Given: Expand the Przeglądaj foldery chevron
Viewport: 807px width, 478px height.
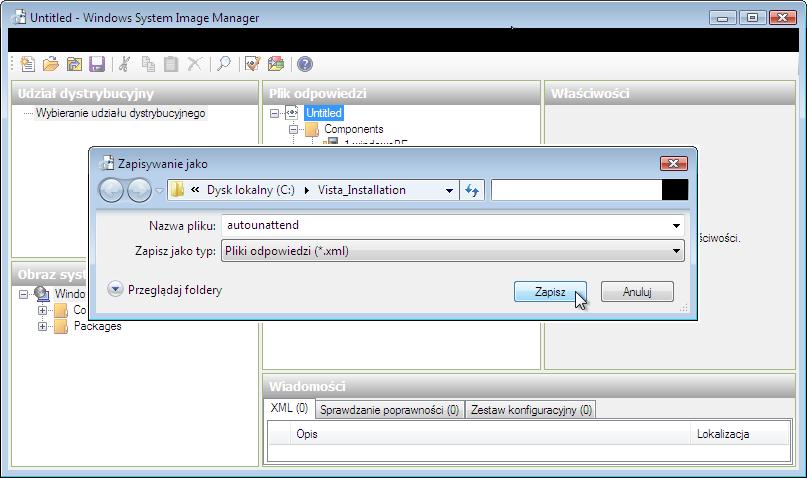Looking at the screenshot, I should 115,289.
